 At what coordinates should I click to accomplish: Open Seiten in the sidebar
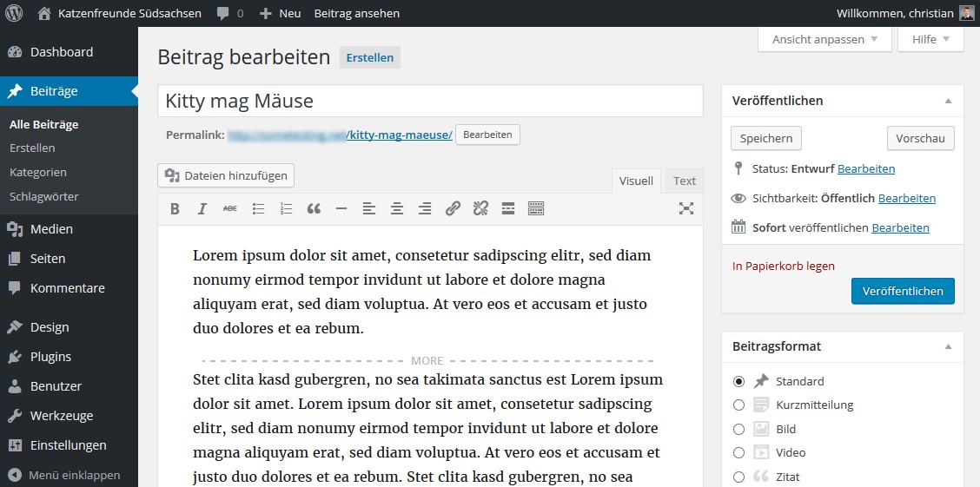(69, 259)
